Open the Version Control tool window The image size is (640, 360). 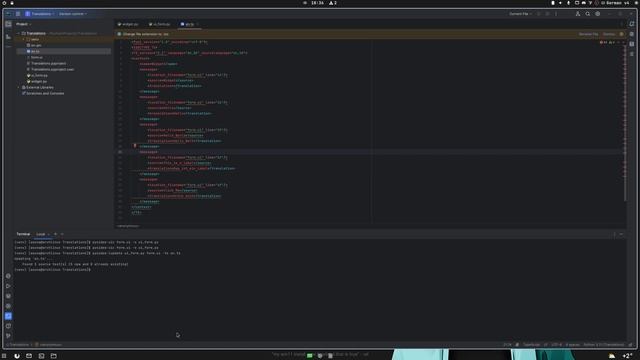click(x=8, y=336)
